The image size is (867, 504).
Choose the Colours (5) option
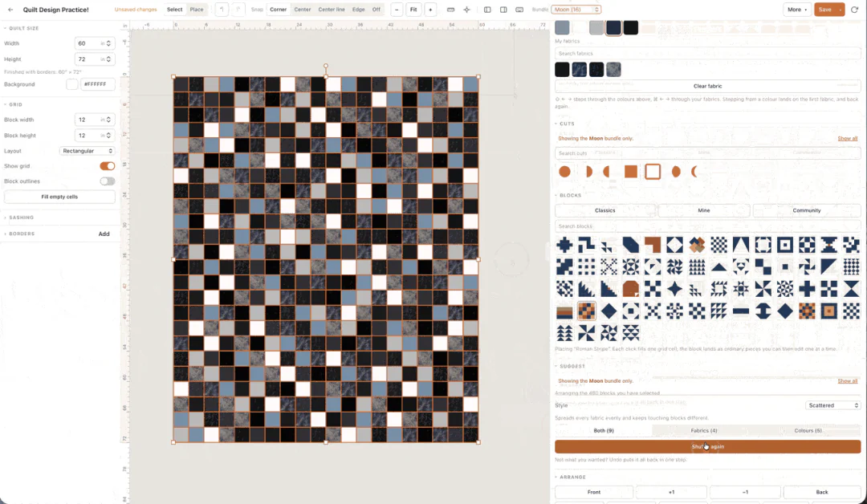pyautogui.click(x=808, y=430)
